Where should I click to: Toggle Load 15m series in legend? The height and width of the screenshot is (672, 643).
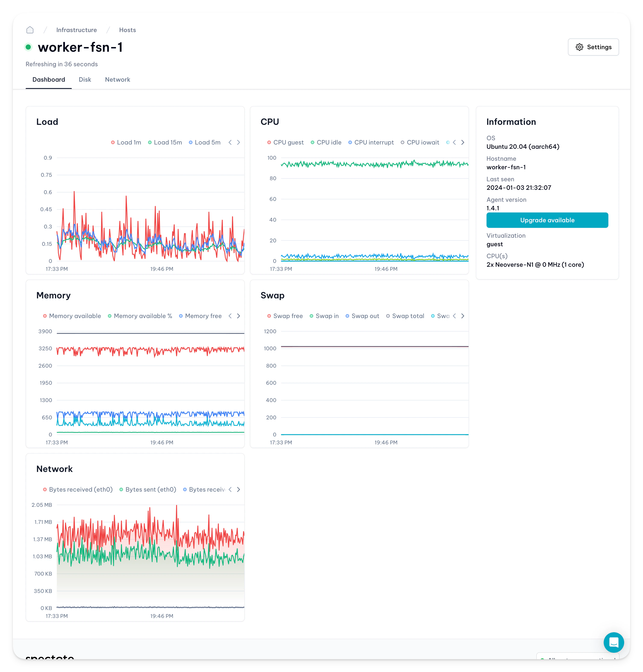click(x=165, y=142)
